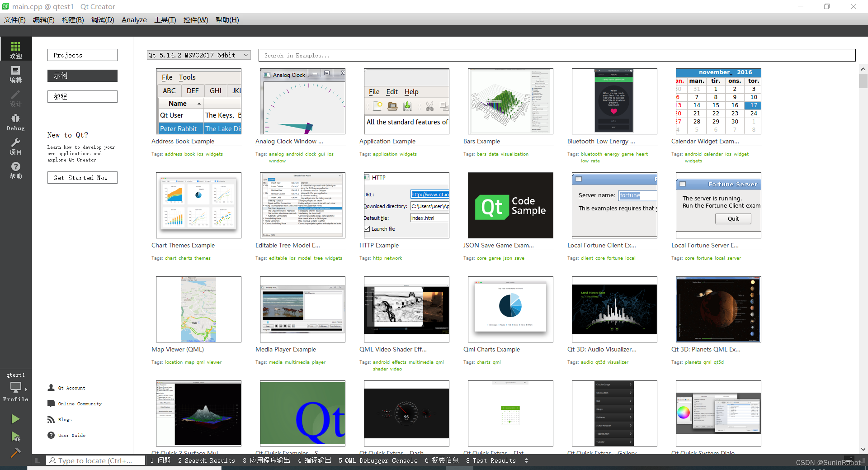The image size is (868, 470).
Task: Open Analog Clock Window example thumbnail
Action: point(302,101)
